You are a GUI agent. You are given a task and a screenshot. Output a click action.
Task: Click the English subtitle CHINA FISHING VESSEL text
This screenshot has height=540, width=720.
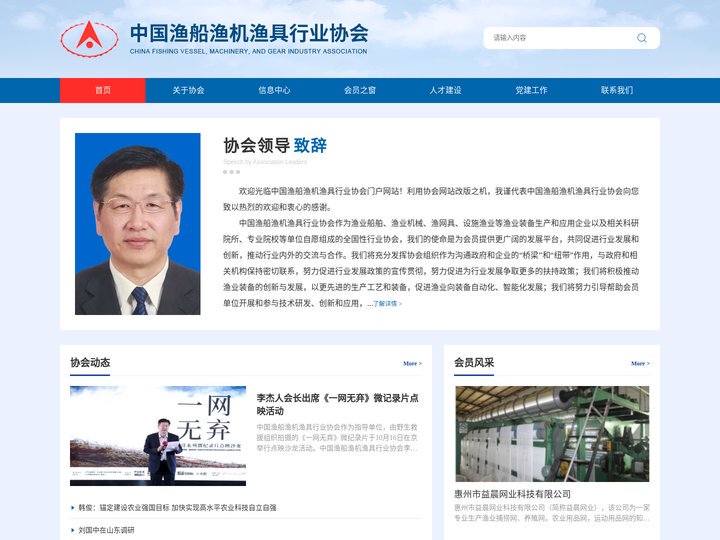pyautogui.click(x=248, y=51)
